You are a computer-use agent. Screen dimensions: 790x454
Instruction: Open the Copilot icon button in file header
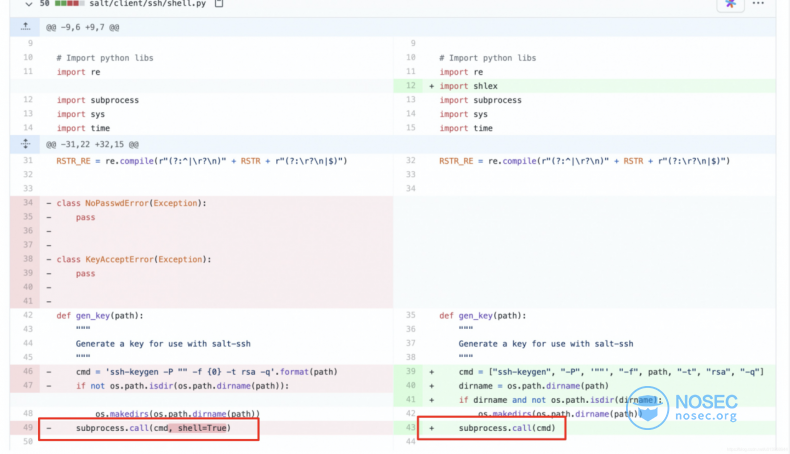pos(730,4)
